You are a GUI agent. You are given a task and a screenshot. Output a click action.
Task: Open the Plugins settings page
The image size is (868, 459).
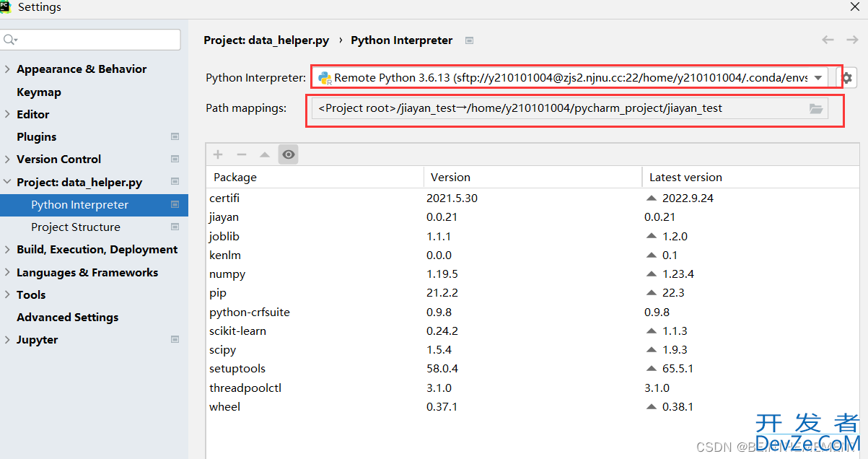coord(36,136)
